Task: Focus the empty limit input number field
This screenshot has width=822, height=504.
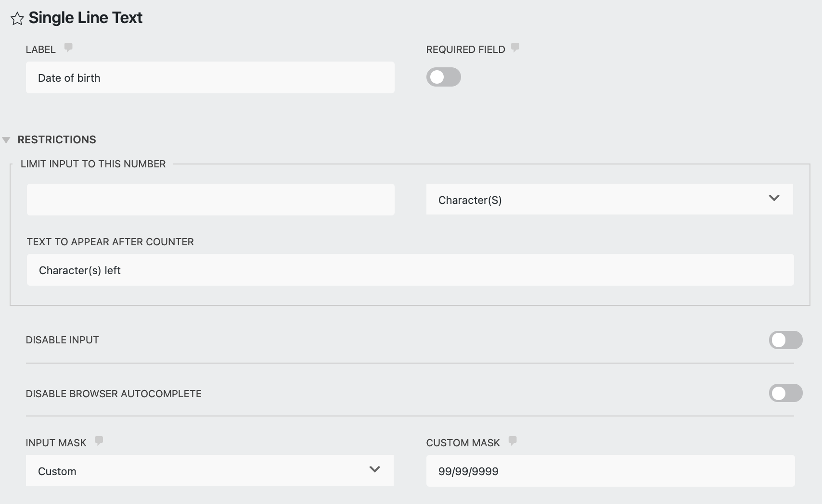Action: pos(210,199)
